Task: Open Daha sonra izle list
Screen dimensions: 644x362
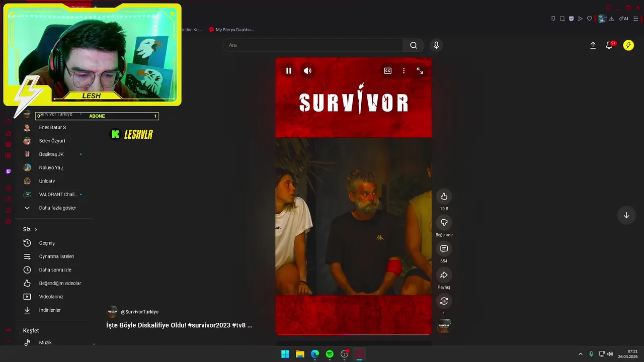Action: coord(54,270)
